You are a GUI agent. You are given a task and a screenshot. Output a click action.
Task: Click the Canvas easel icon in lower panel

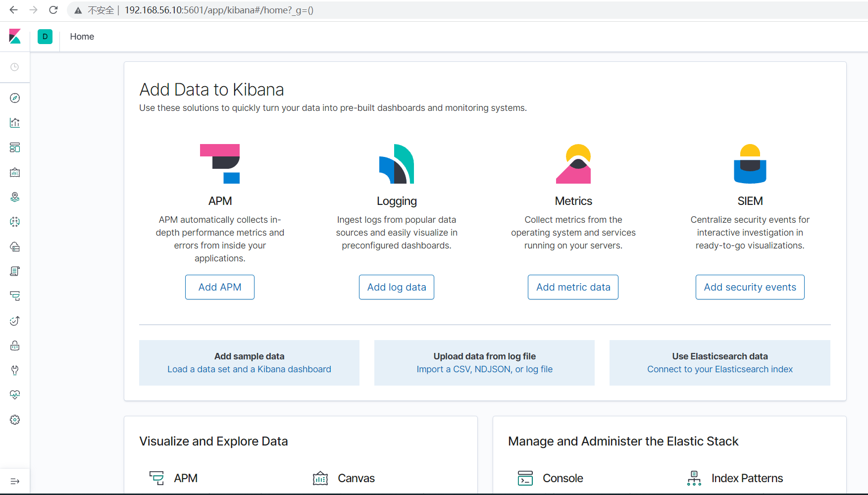click(x=320, y=478)
